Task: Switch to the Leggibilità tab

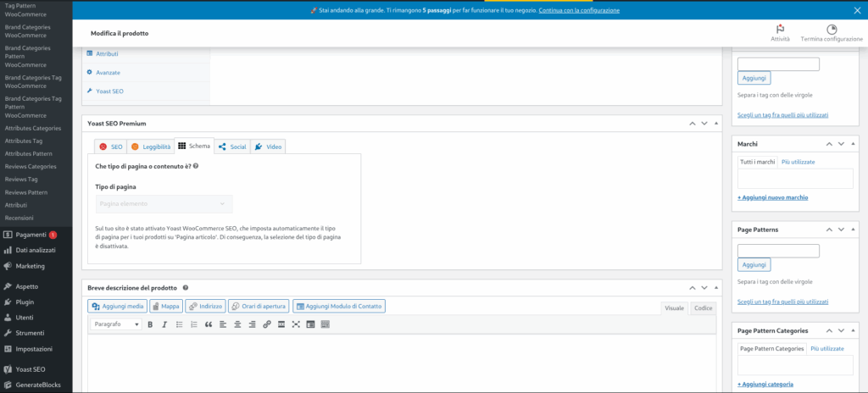Action: coord(151,147)
